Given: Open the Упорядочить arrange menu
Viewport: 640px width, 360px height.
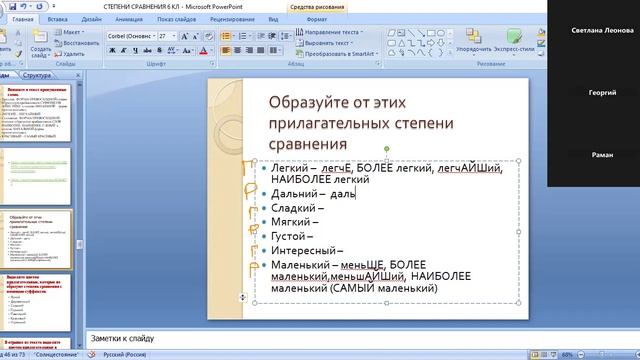Looking at the screenshot, I should point(473,42).
